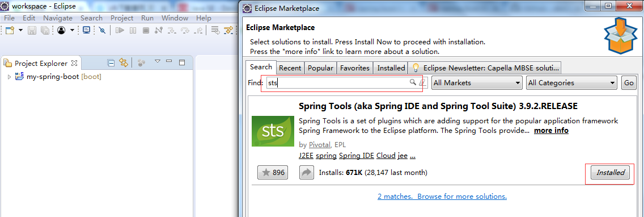The image size is (644, 217).
Task: Click the New wizard icon in Eclipse toolbar
Action: point(10,30)
